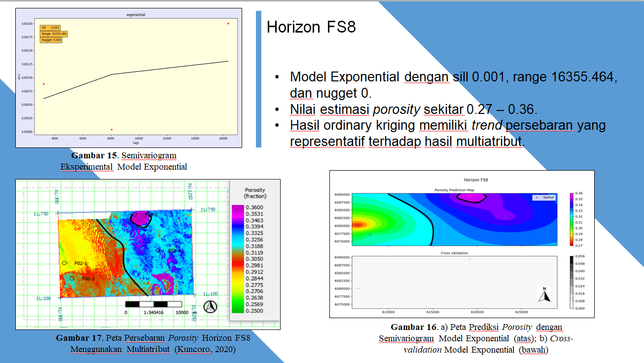The width and height of the screenshot is (644, 363).
Task: Click the 0.3325 value in porosity legend
Action: tap(254, 233)
